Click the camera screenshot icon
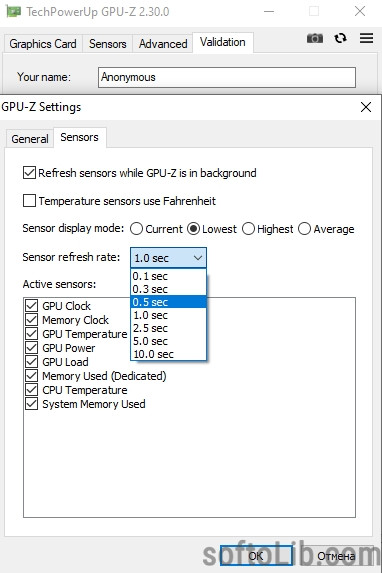The width and height of the screenshot is (382, 573). click(315, 38)
